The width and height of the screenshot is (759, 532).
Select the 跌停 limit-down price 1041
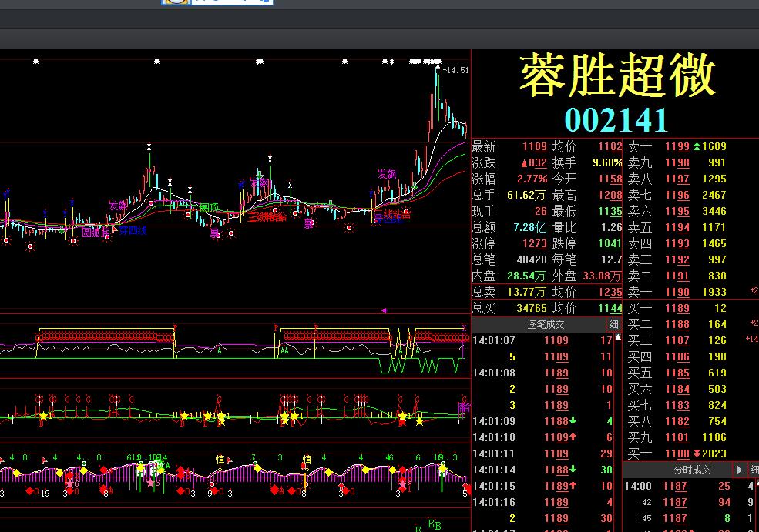pyautogui.click(x=610, y=244)
